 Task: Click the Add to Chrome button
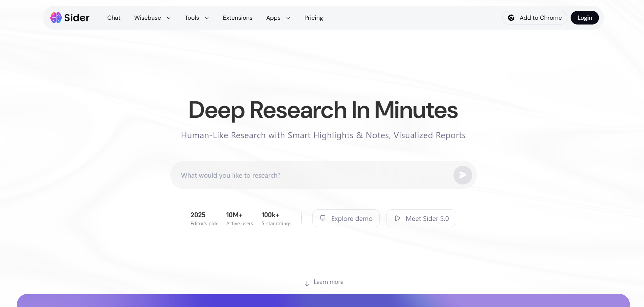(x=534, y=18)
